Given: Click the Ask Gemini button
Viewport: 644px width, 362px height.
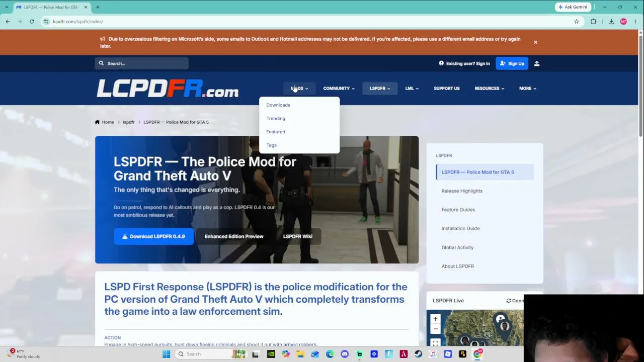Looking at the screenshot, I should point(573,7).
